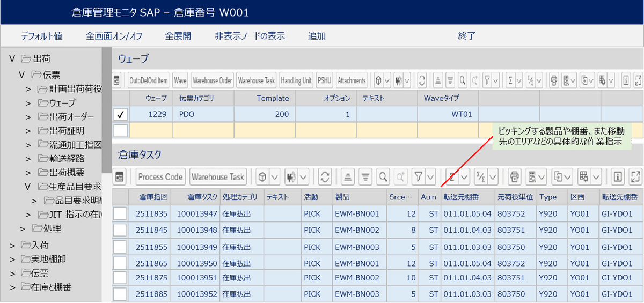The height and width of the screenshot is (303, 644).
Task: Click 全展開 menu item
Action: click(178, 36)
